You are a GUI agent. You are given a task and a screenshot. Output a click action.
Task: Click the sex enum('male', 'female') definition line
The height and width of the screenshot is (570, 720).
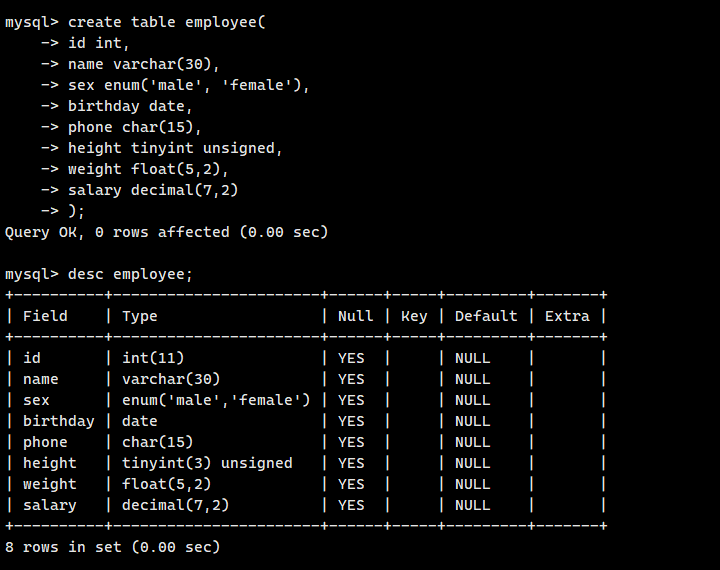(189, 85)
